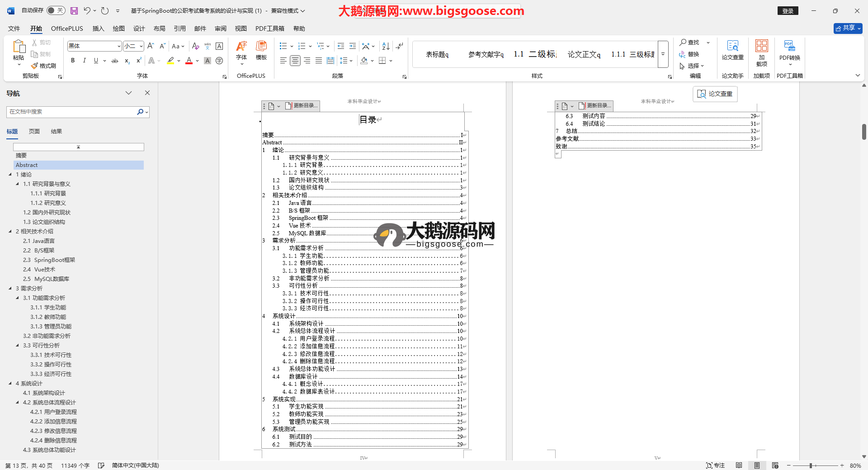Open the 论文查重 plagiarism check tool

click(x=732, y=50)
